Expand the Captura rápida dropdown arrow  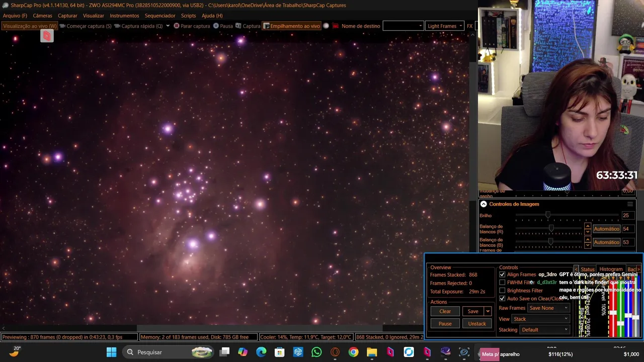click(168, 26)
